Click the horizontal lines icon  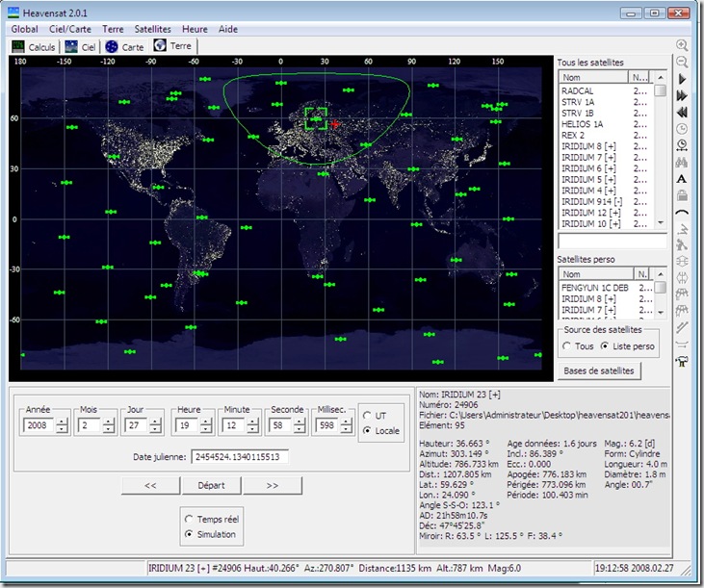point(682,345)
